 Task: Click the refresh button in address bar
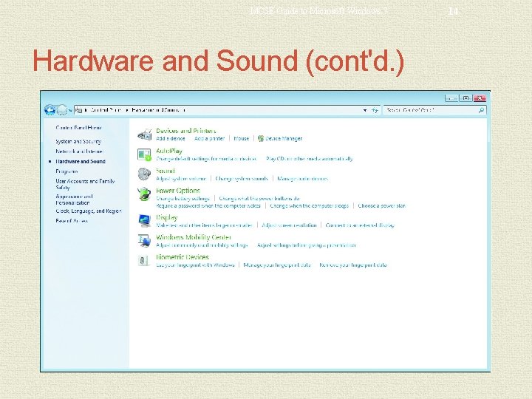point(375,110)
